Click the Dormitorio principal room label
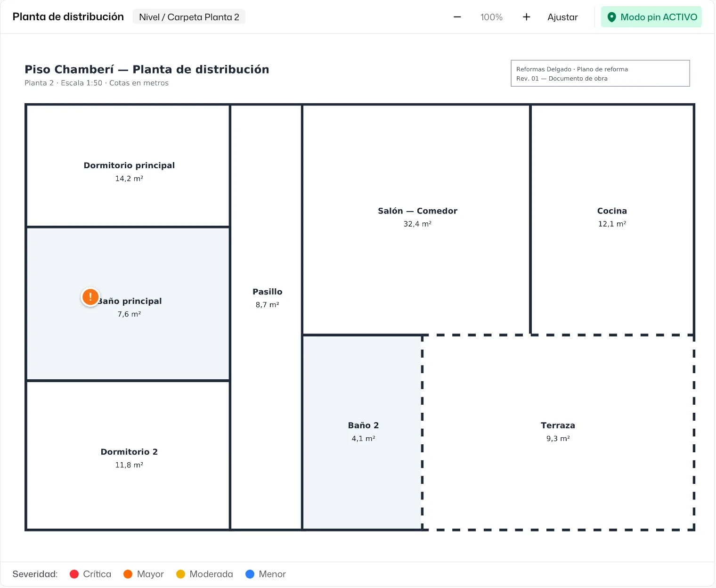The width and height of the screenshot is (716, 588). click(x=129, y=165)
